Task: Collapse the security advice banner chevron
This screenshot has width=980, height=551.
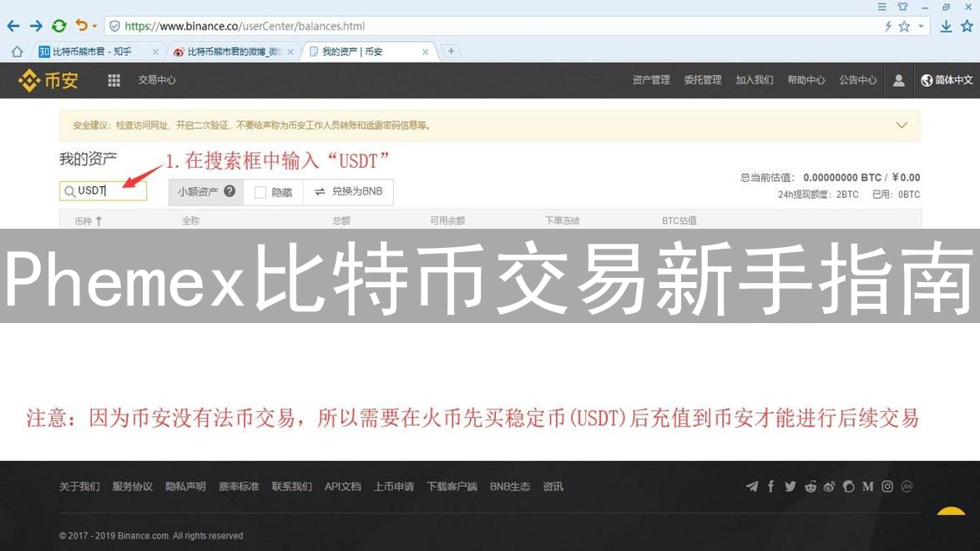Action: (x=902, y=125)
